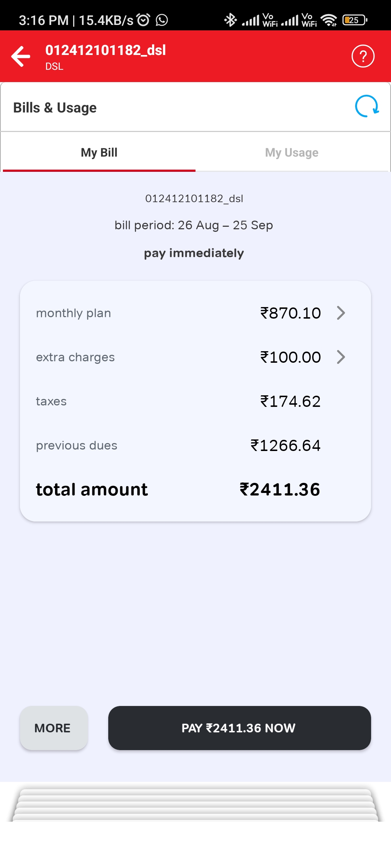391x868 pixels.
Task: Tap the alarm clock status icon
Action: [x=143, y=20]
